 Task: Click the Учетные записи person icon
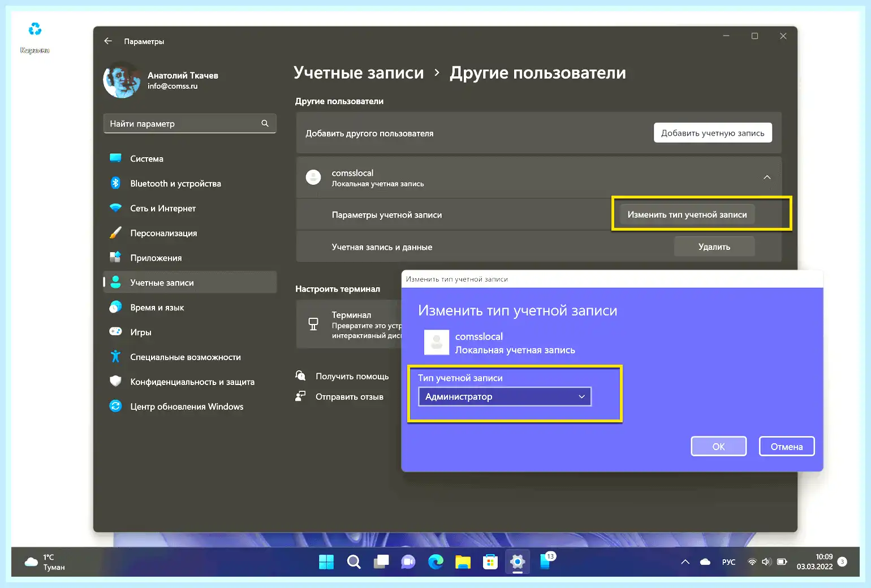click(115, 282)
